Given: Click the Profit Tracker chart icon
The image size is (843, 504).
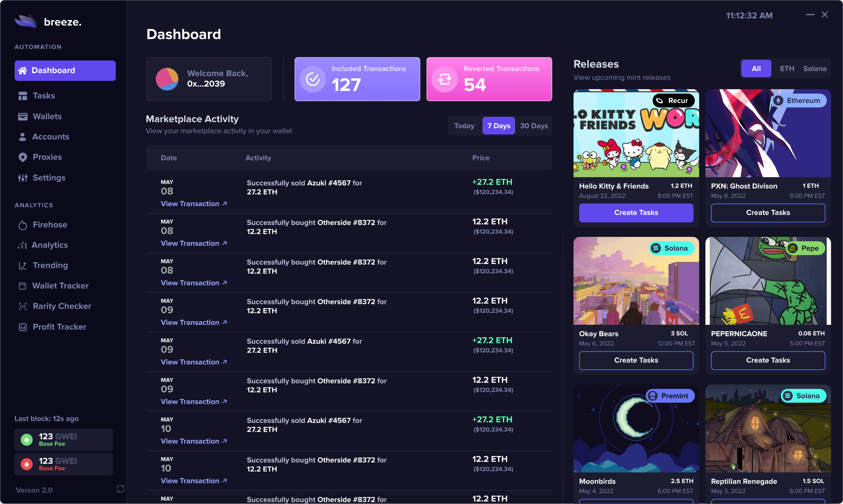Looking at the screenshot, I should point(23,327).
